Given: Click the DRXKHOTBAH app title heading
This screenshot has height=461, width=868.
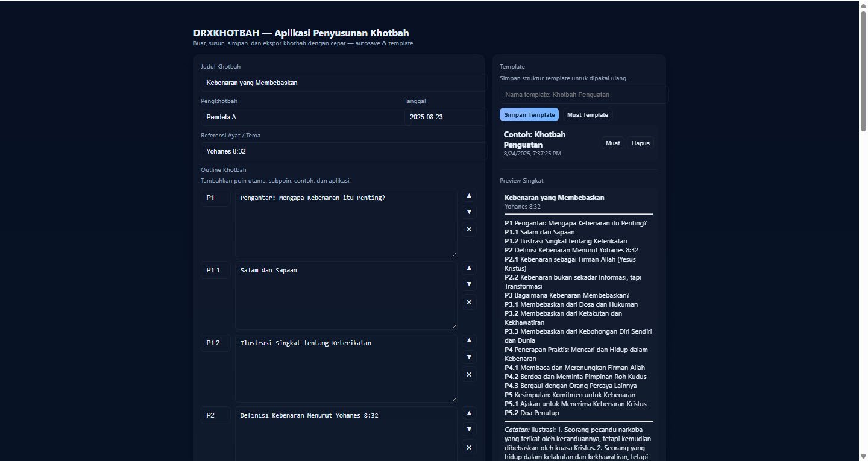Looking at the screenshot, I should 301,33.
